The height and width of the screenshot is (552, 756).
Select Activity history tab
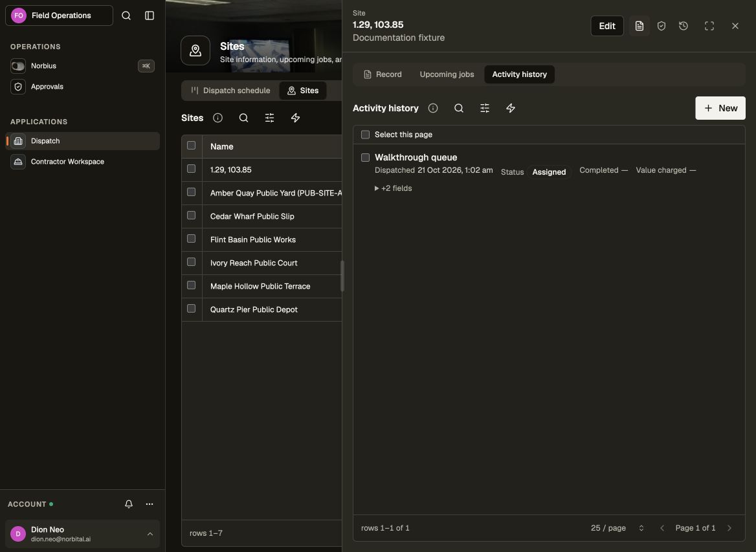(519, 74)
